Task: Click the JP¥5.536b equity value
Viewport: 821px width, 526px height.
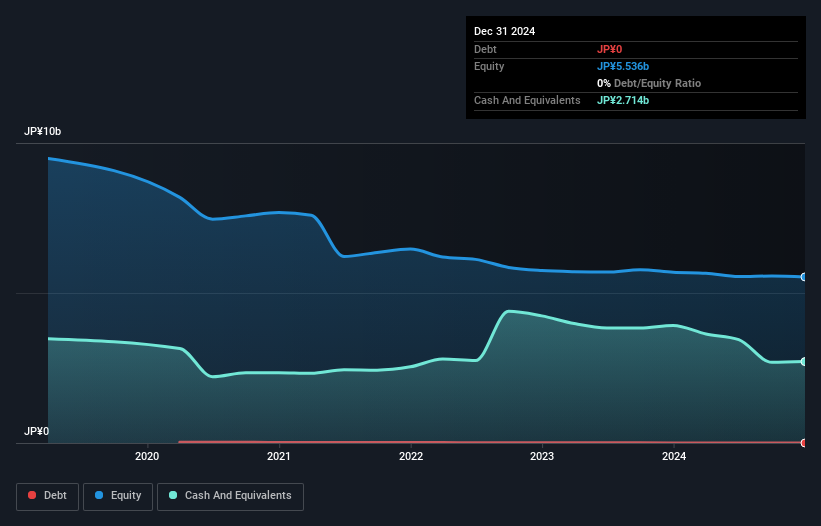Action: coord(623,66)
